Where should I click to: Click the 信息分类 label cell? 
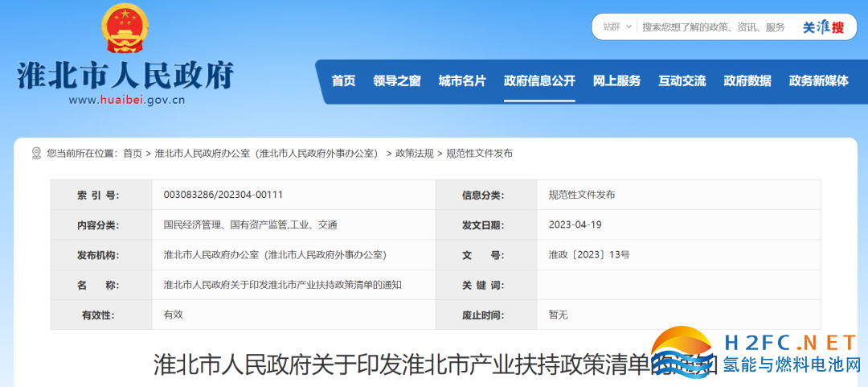pos(486,196)
